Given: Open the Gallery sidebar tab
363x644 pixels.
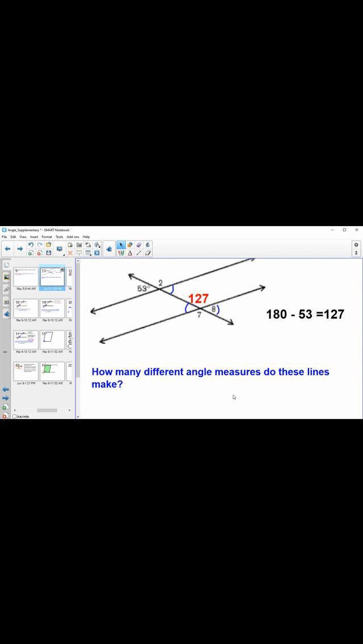Looking at the screenshot, I should pos(6,277).
